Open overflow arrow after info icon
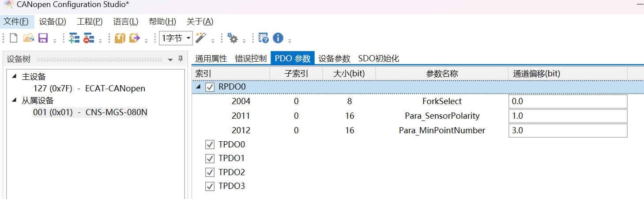 pos(290,41)
